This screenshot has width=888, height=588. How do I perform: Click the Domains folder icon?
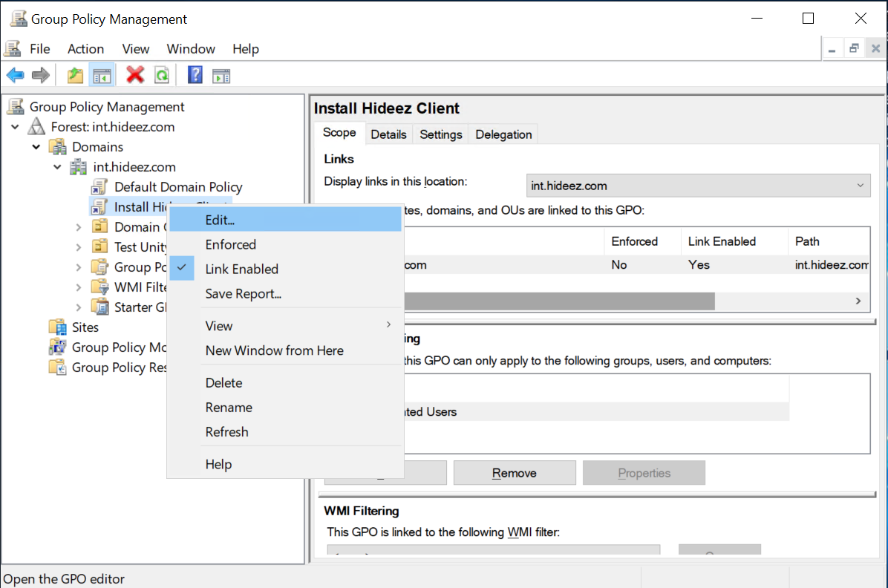(x=58, y=147)
